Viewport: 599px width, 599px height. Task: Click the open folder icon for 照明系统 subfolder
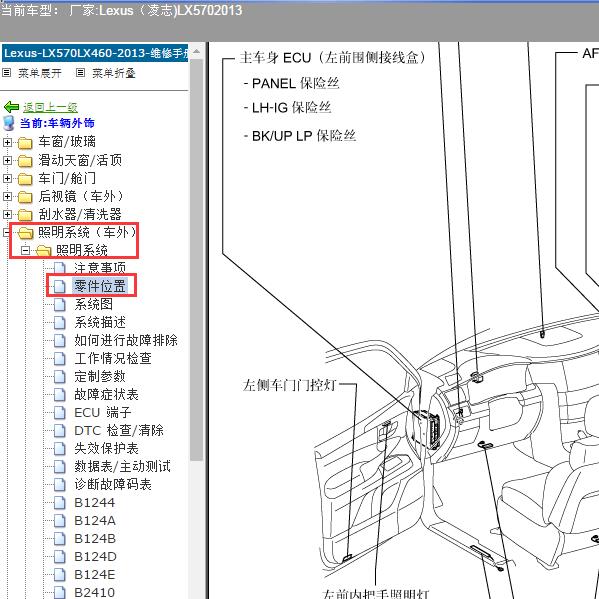pos(44,251)
